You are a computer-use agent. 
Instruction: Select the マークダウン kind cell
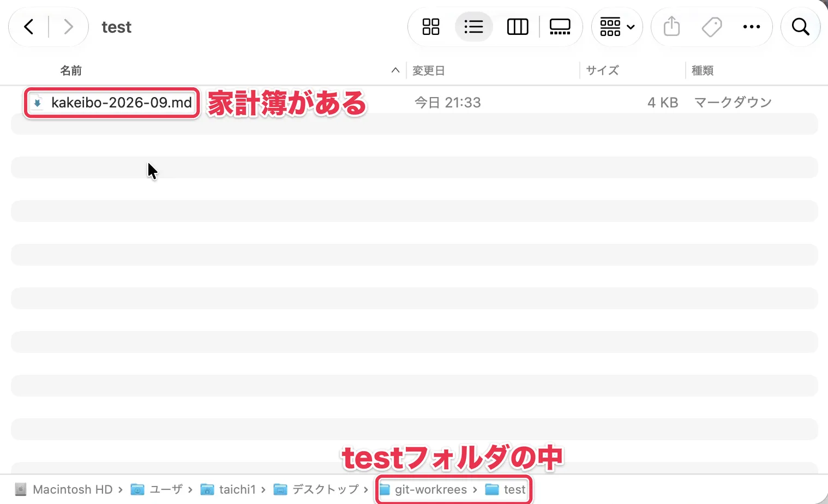click(733, 103)
